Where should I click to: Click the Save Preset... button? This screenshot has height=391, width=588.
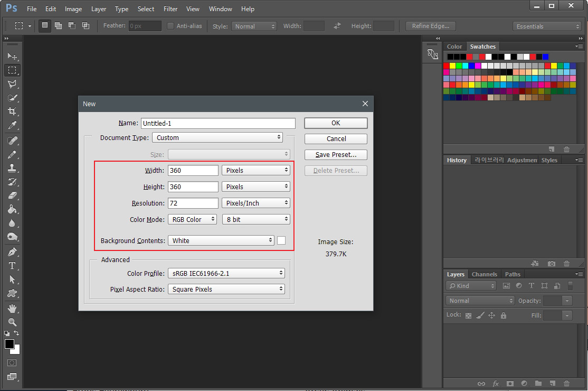(x=336, y=155)
